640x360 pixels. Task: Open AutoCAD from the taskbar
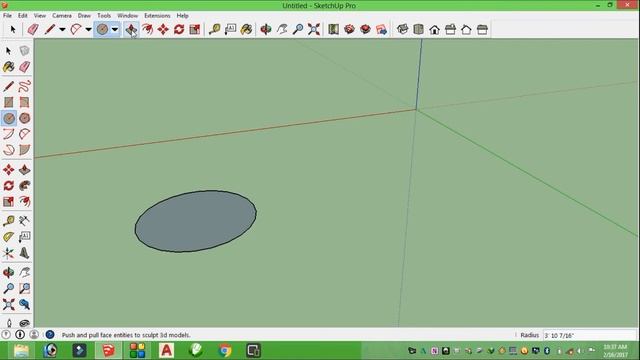[167, 350]
